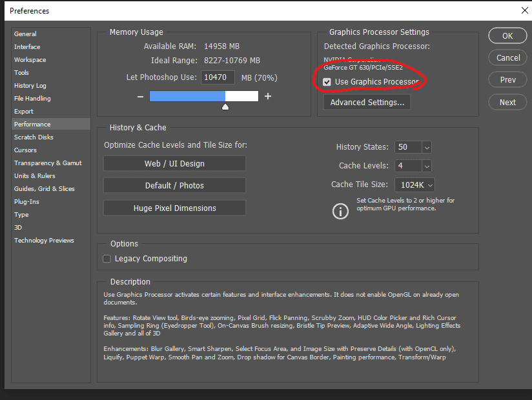Enable the Legacy Compositing checkbox
532x400 pixels.
107,259
